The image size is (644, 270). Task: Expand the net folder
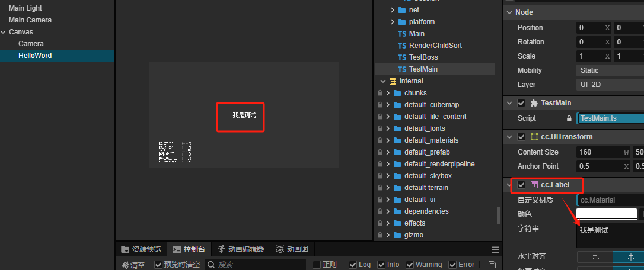[x=392, y=10]
